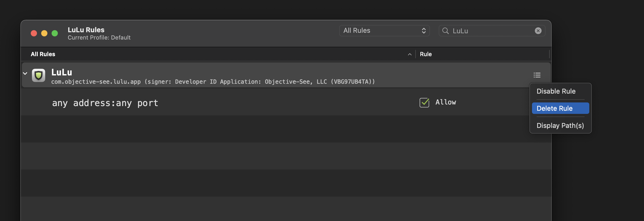Click the green Allow checkmark icon
644x221 pixels.
pyautogui.click(x=424, y=102)
